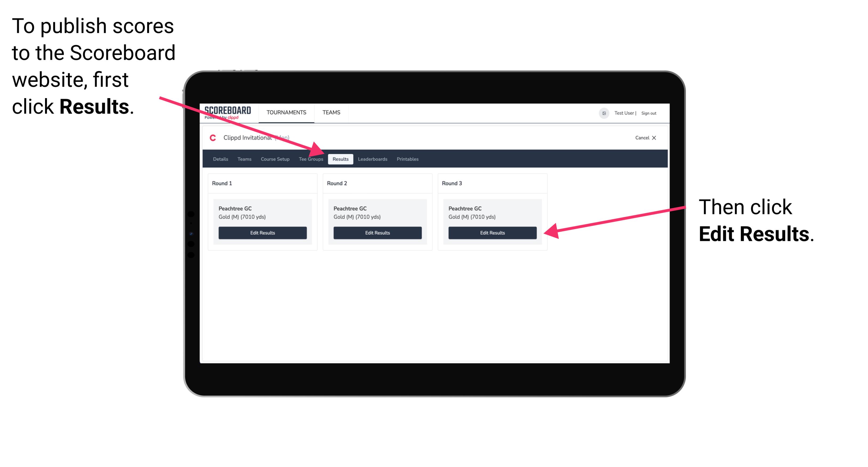Expand Round 3 course details

click(x=492, y=212)
